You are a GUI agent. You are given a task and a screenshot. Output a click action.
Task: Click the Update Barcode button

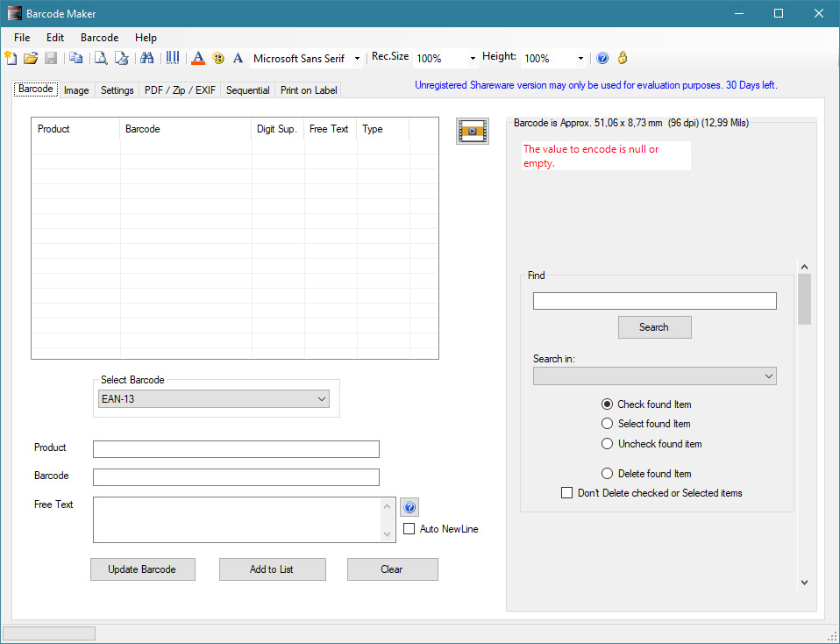142,569
